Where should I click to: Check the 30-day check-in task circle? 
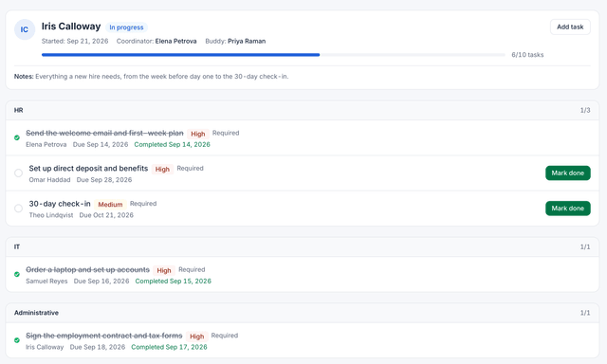pos(18,209)
